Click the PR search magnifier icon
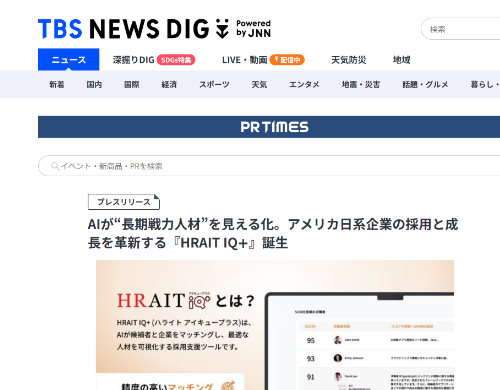Screen dimensions: 500x390 [x=55, y=166]
